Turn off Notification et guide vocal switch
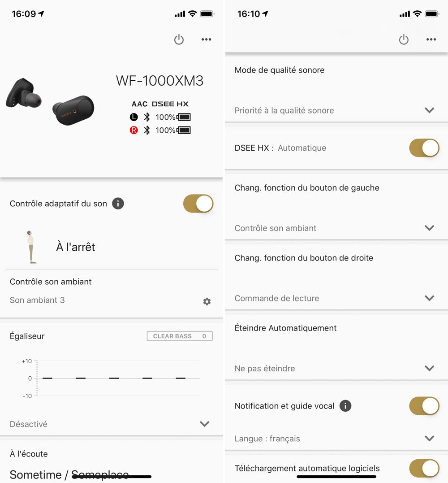 tap(424, 406)
